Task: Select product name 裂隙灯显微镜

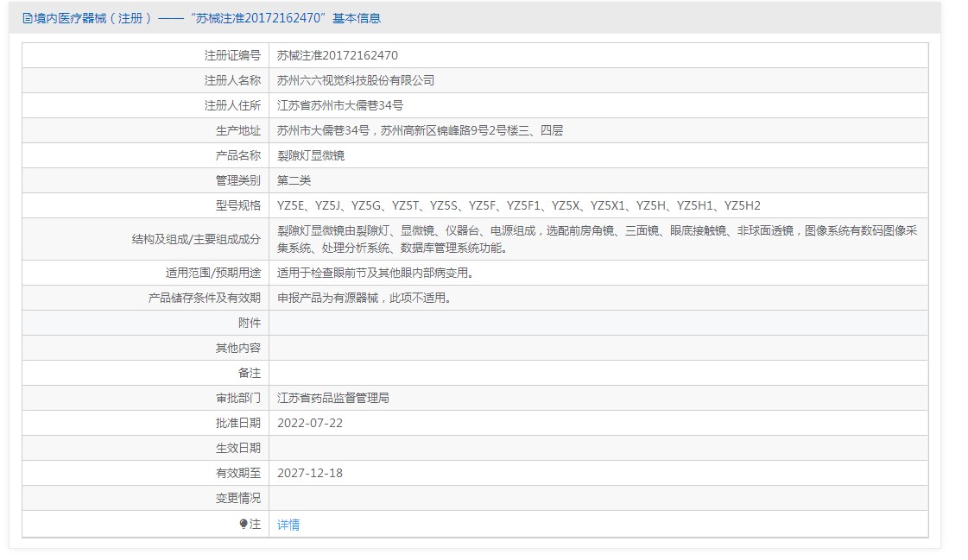Action: pyautogui.click(x=311, y=155)
